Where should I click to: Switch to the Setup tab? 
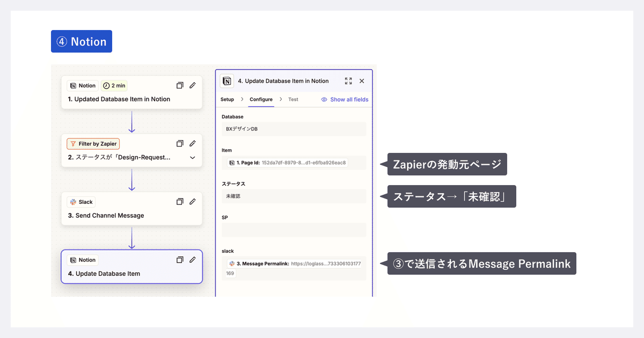tap(227, 99)
